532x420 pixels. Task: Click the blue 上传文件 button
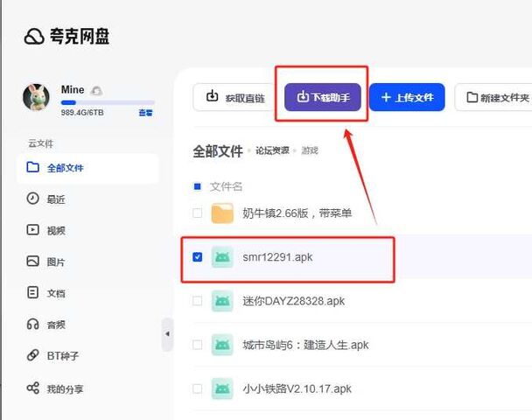click(407, 98)
